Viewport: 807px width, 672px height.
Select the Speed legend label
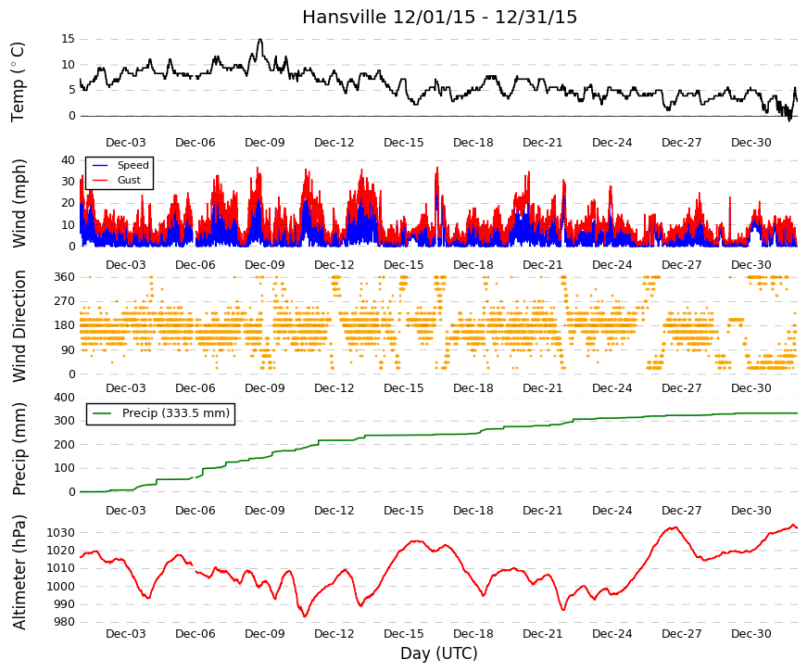pyautogui.click(x=132, y=165)
